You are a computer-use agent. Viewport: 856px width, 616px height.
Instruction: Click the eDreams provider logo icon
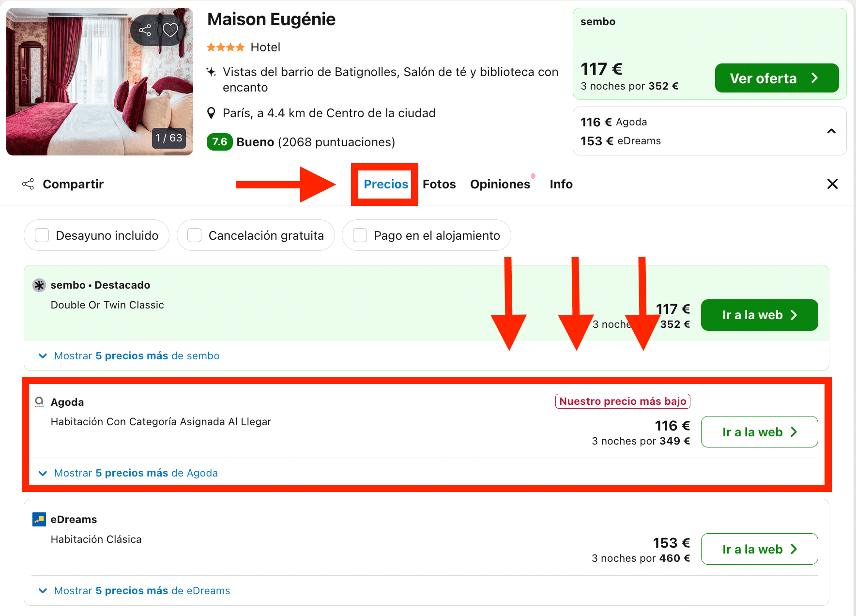[39, 520]
